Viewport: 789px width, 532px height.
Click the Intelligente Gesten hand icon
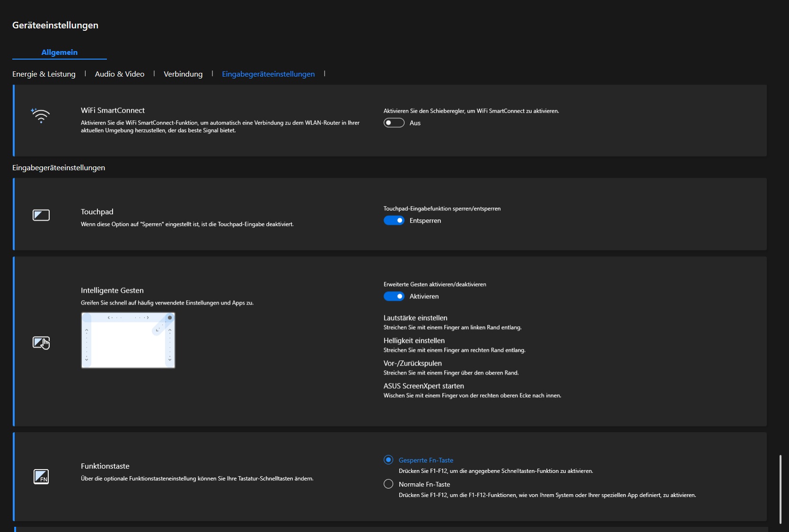(x=41, y=342)
